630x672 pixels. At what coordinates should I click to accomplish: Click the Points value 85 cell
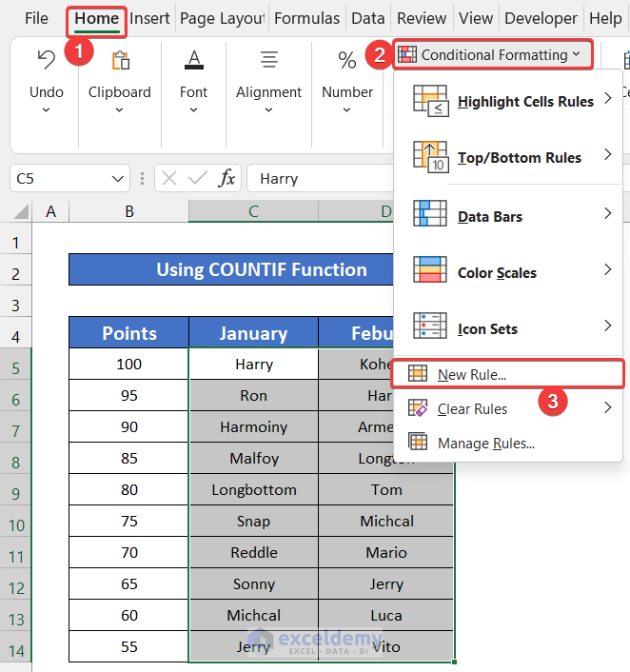tap(129, 458)
